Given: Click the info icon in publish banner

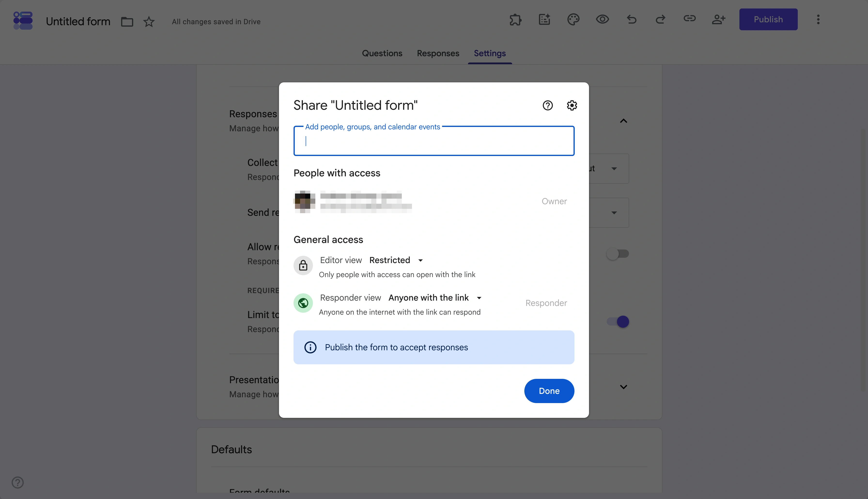Looking at the screenshot, I should 310,347.
